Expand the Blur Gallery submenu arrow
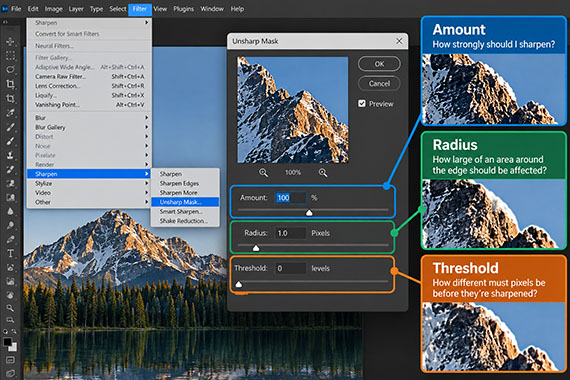 click(146, 127)
